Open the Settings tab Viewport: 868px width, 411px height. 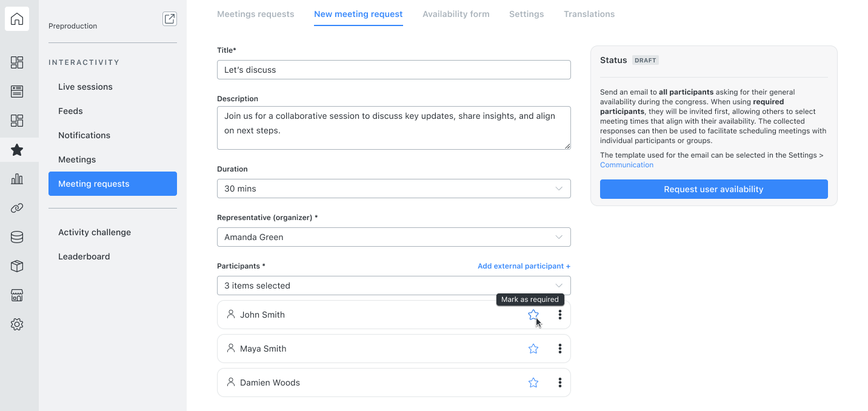click(x=527, y=14)
